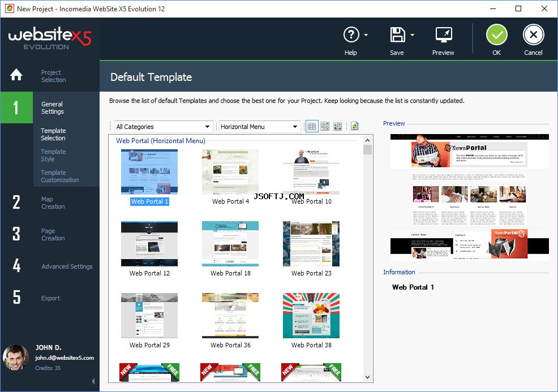Viewport: 558px width, 392px height.
Task: Go to step 4 Advanced Settings
Action: (50, 266)
